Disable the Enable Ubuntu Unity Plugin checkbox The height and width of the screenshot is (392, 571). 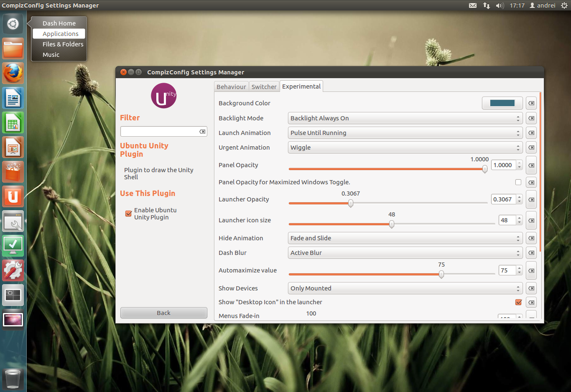point(128,214)
